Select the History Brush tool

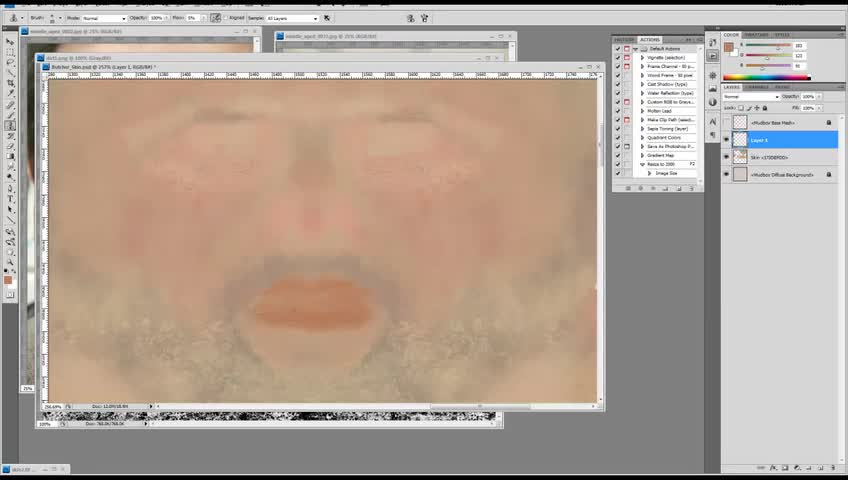coord(10,136)
